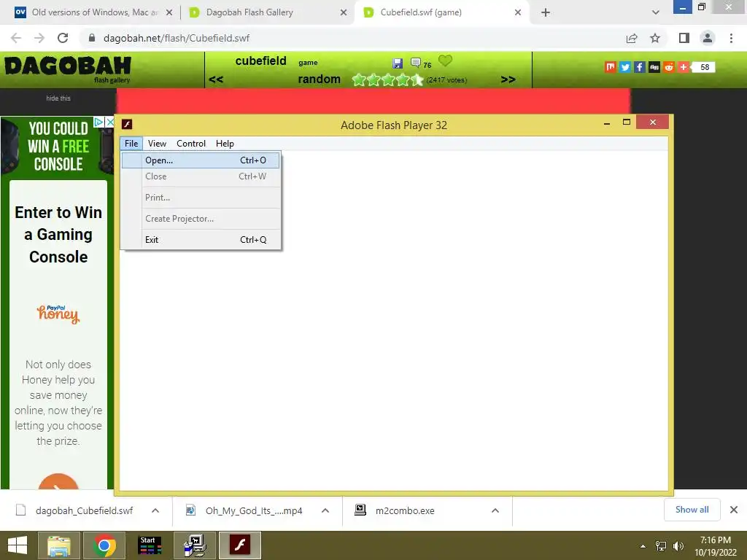Go forward in Chrome
The width and height of the screenshot is (747, 560).
(x=39, y=38)
